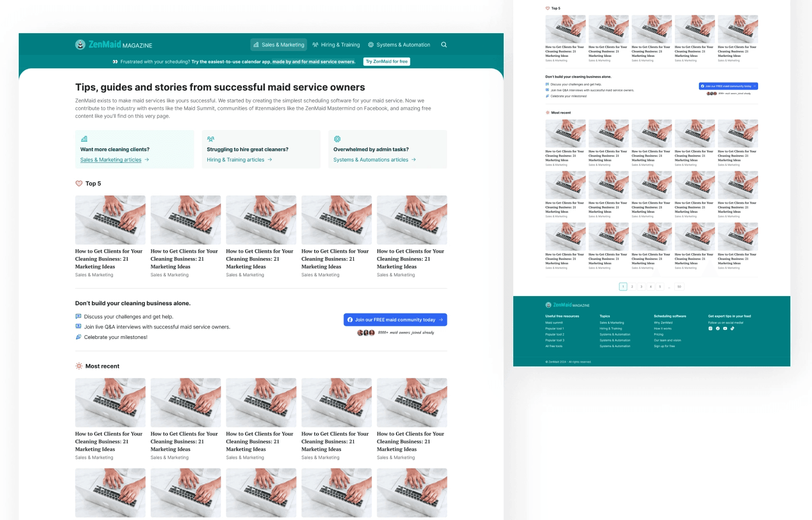Open the Hiring & Training articles link
812x520 pixels.
coord(236,160)
